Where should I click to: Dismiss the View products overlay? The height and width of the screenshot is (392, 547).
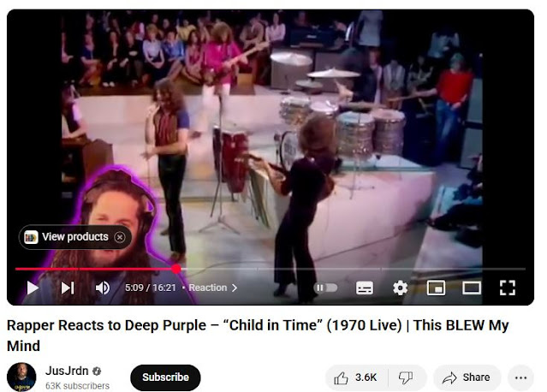pos(120,237)
